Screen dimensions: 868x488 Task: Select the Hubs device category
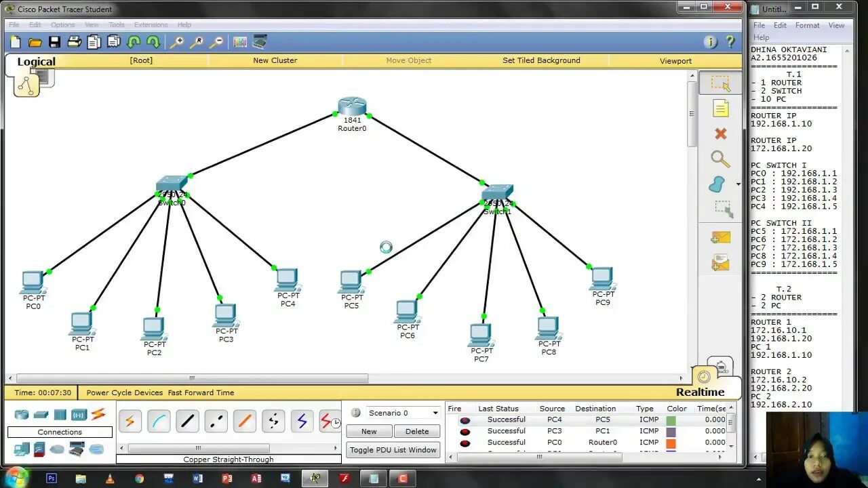pyautogui.click(x=60, y=415)
